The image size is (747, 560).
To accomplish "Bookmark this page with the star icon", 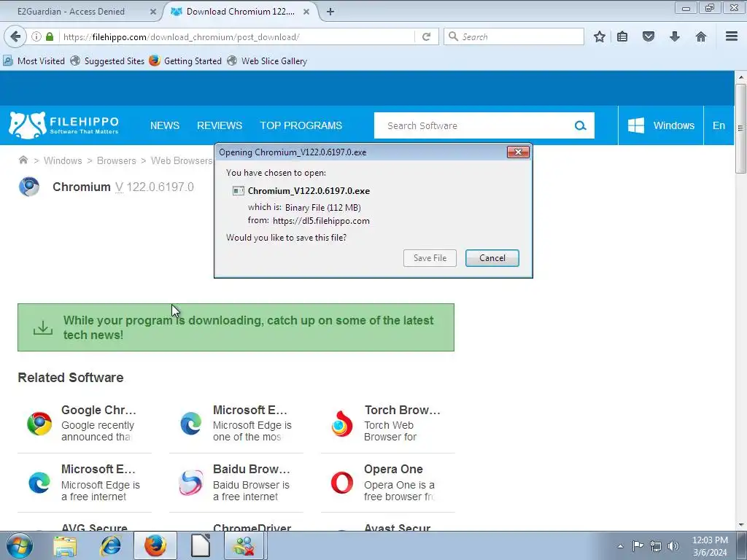I will (x=600, y=36).
